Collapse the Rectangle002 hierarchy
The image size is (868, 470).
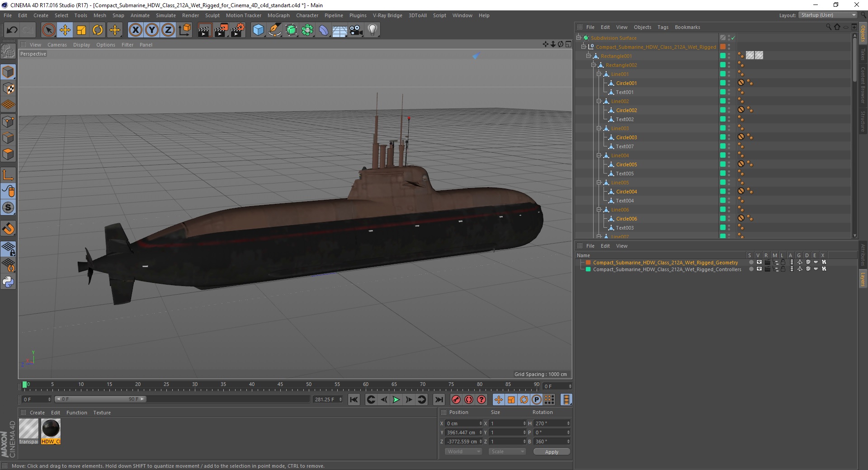coord(593,65)
